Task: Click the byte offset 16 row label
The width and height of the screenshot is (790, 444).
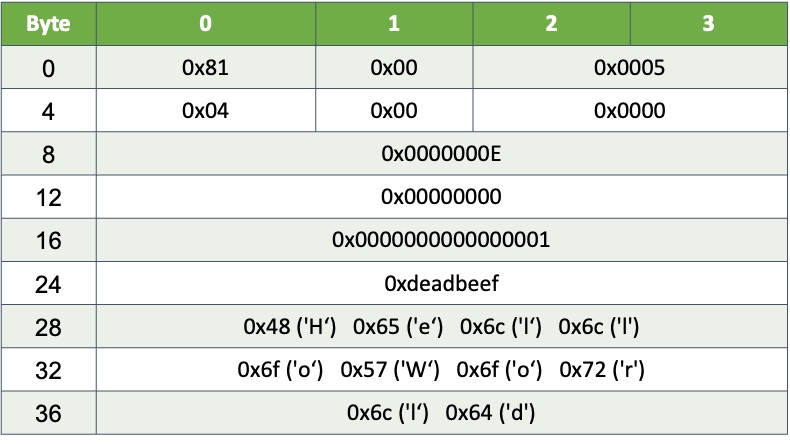Action: [48, 240]
